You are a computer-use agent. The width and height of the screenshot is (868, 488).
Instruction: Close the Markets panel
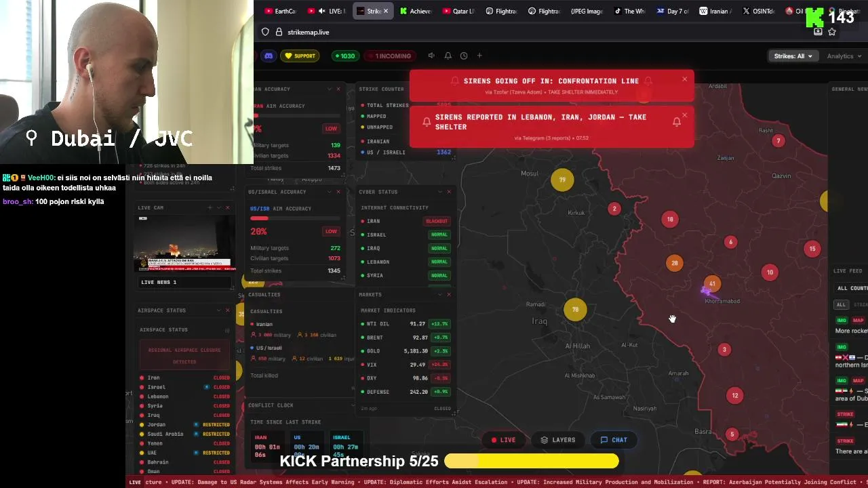click(x=448, y=294)
